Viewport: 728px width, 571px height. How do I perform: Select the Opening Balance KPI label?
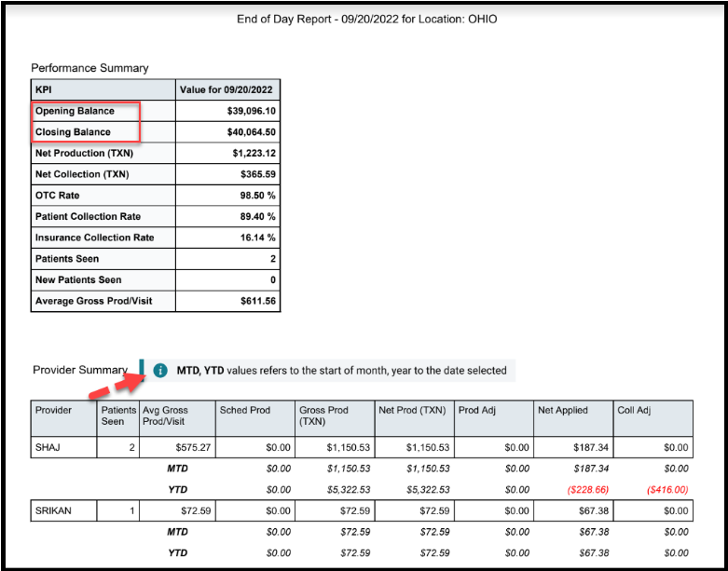[75, 111]
